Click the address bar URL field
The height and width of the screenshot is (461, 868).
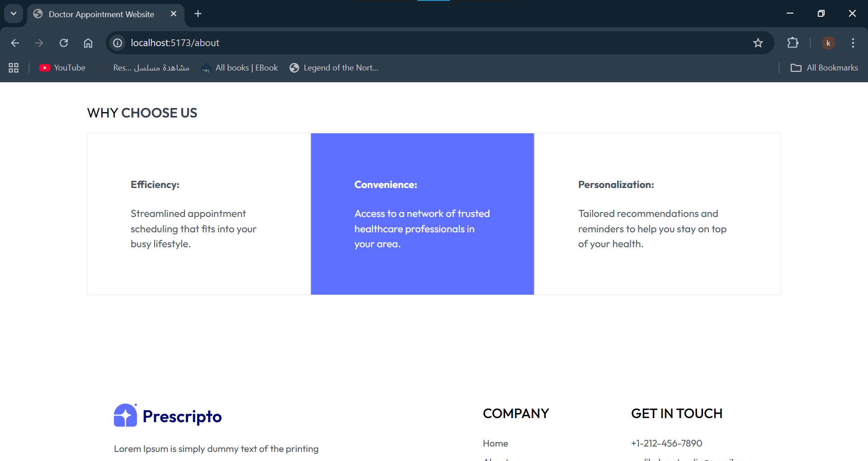coord(407,43)
